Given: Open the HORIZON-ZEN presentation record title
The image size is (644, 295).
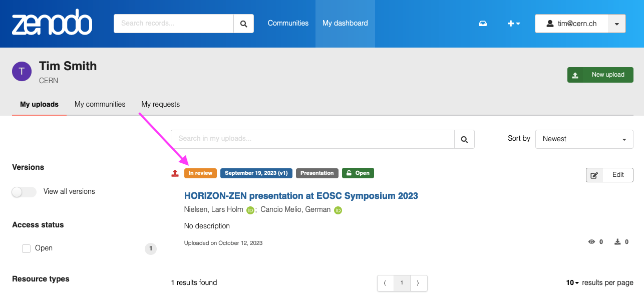Looking at the screenshot, I should (301, 195).
